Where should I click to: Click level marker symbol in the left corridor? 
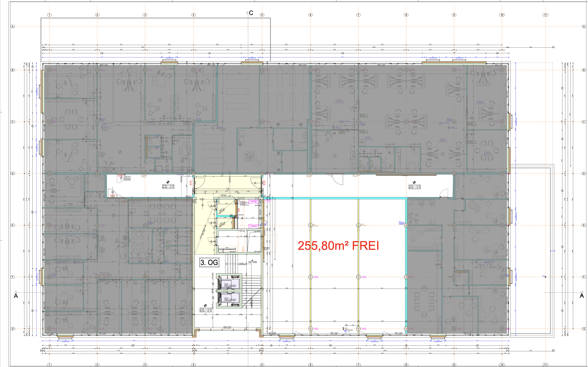click(168, 182)
